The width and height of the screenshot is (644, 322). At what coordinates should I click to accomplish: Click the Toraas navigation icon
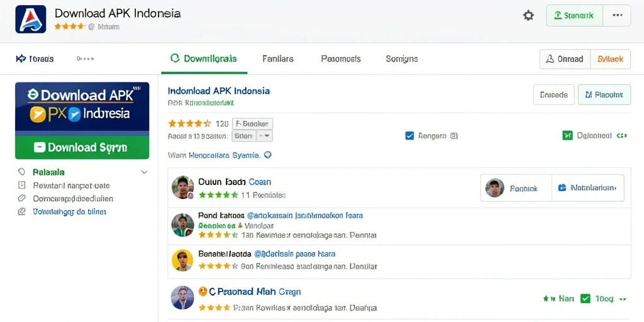[x=21, y=58]
